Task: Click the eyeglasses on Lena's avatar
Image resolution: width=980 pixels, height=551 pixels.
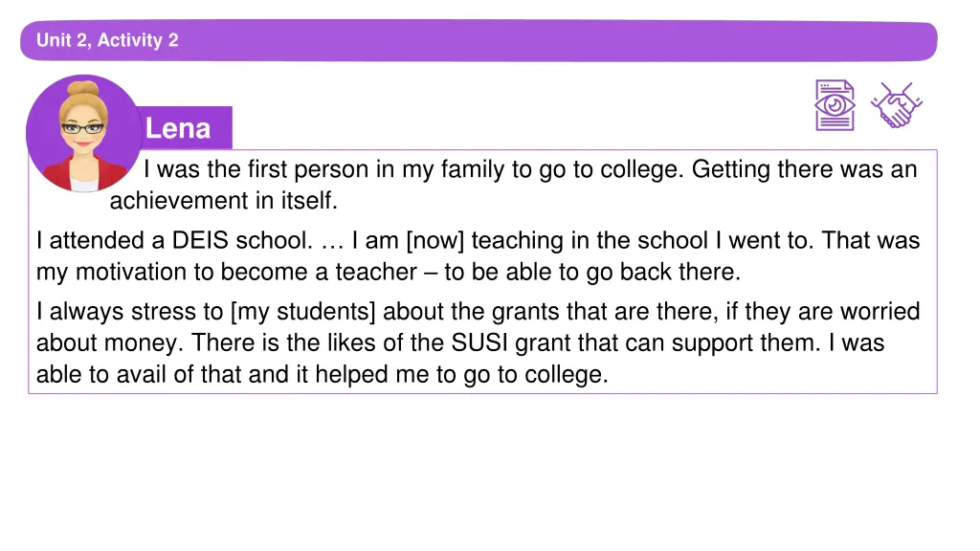Action: coord(82,129)
